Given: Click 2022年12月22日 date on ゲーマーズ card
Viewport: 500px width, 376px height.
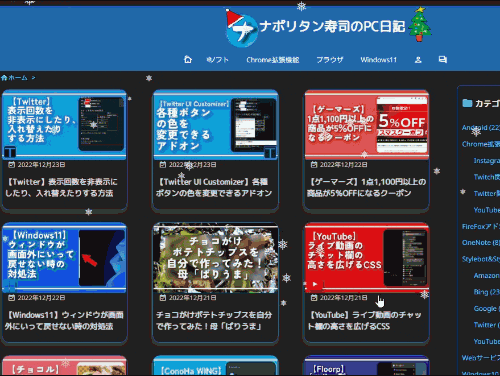Looking at the screenshot, I should (344, 165).
